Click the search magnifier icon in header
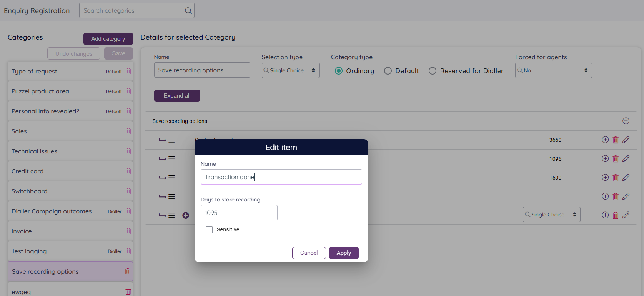The height and width of the screenshot is (296, 644). (188, 11)
